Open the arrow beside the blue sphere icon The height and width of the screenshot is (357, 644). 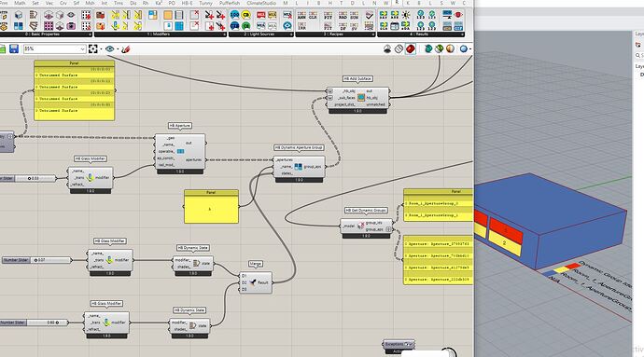[x=469, y=49]
